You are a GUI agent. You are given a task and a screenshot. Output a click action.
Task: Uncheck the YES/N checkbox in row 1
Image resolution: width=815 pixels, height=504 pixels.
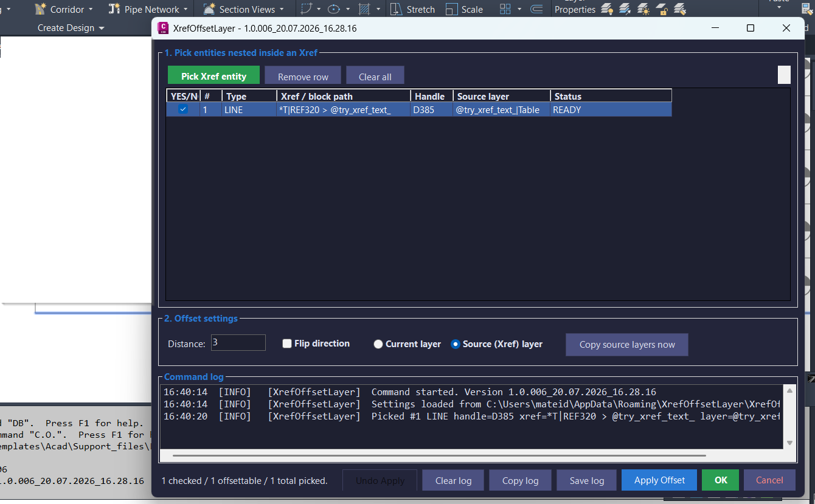click(182, 109)
